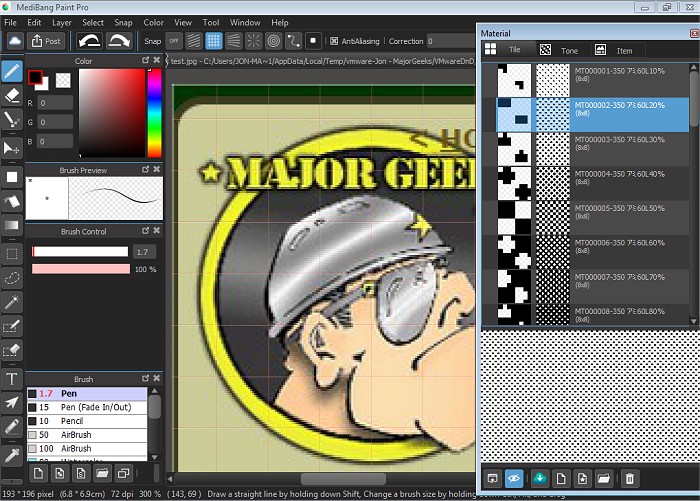Enable parallel lines snap

click(194, 41)
